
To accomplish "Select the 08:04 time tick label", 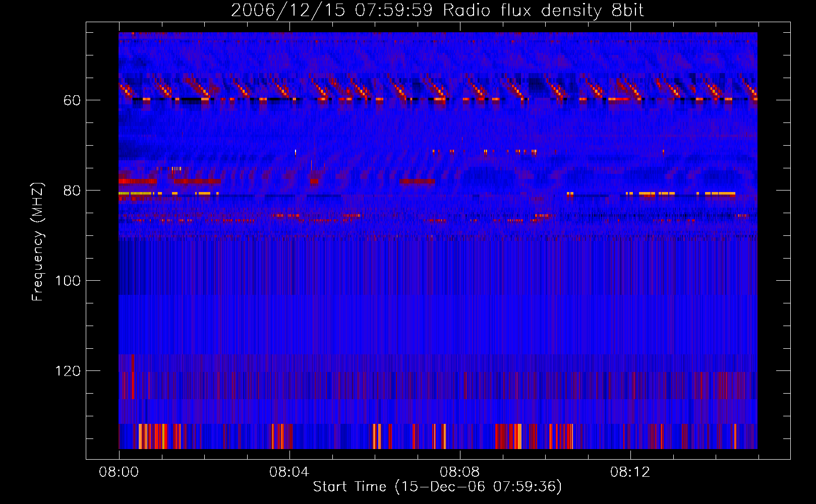I will [289, 472].
